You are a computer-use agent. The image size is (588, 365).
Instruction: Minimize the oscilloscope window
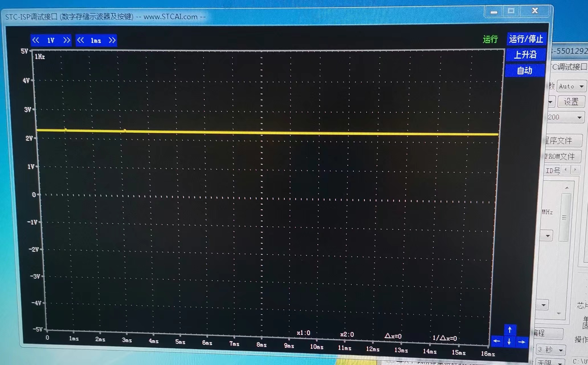[494, 12]
